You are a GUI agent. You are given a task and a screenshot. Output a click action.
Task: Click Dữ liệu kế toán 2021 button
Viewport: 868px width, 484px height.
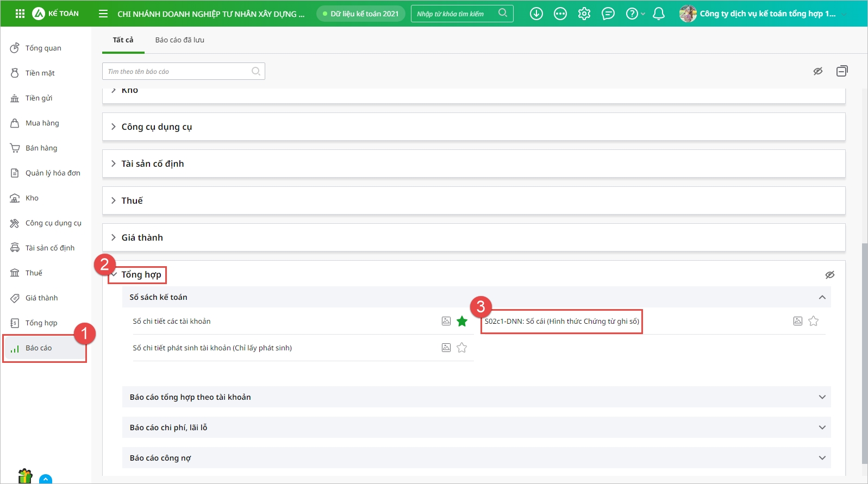(361, 14)
